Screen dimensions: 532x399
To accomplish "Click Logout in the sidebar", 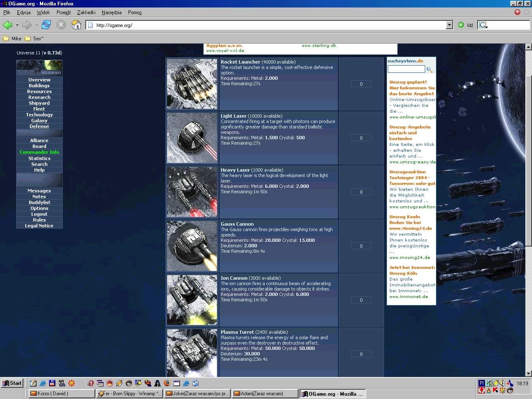I will (39, 214).
